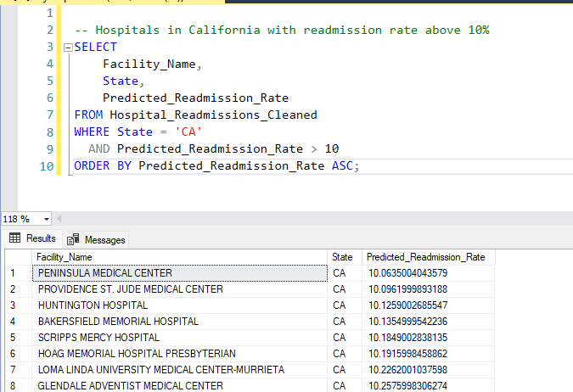Select the HUNTINGTON HOSPITAL cell
The image size is (573, 392).
point(180,305)
